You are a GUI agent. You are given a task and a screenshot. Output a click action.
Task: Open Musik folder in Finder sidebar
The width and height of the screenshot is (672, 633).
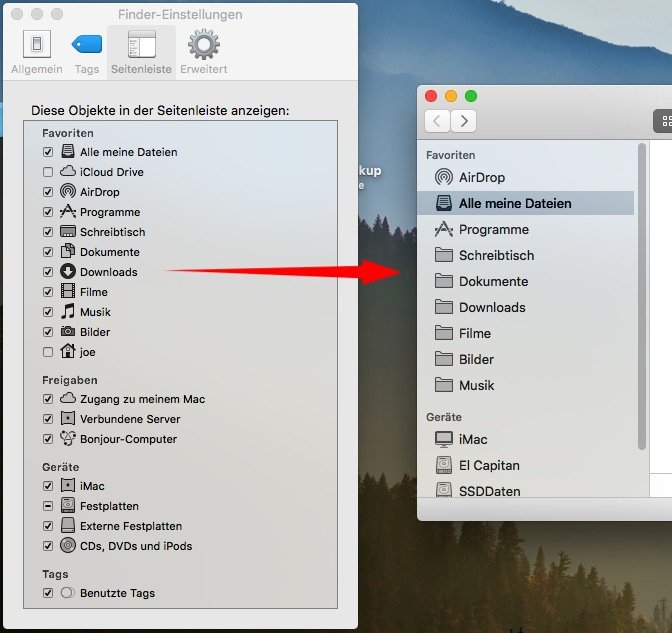click(525, 385)
